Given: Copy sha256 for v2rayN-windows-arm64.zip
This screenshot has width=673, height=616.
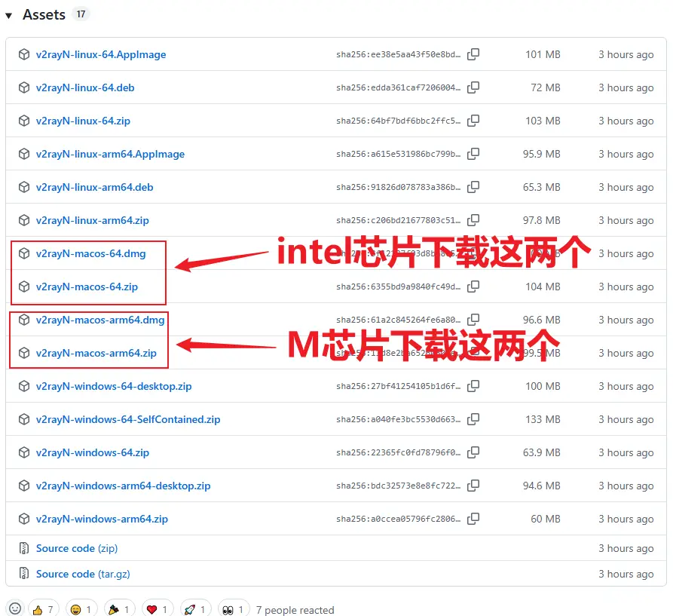Looking at the screenshot, I should tap(473, 519).
